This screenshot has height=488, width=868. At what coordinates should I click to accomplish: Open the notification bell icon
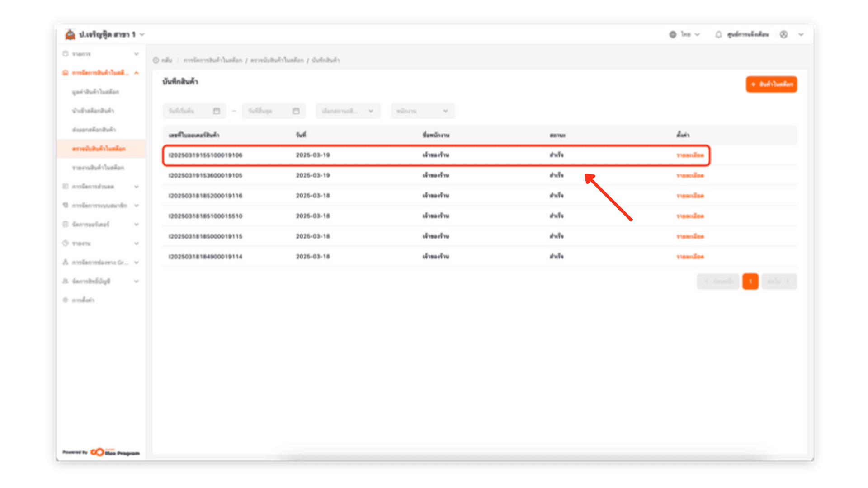pyautogui.click(x=718, y=34)
